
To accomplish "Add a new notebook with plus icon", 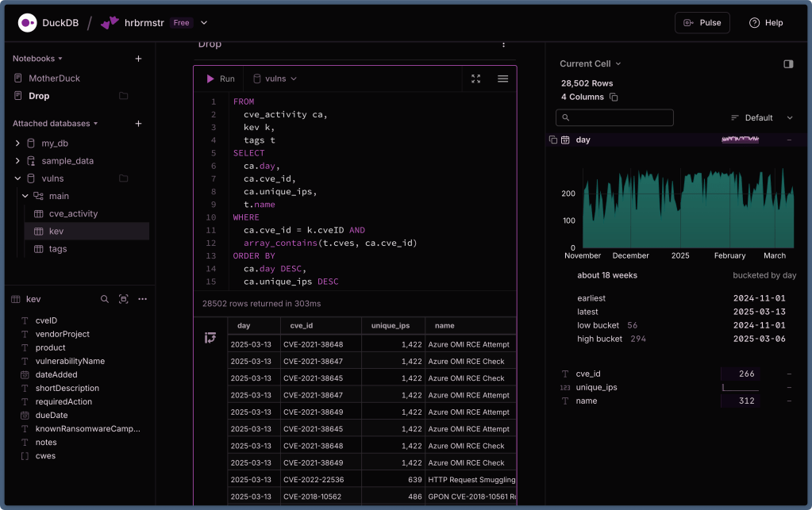I will (138, 59).
